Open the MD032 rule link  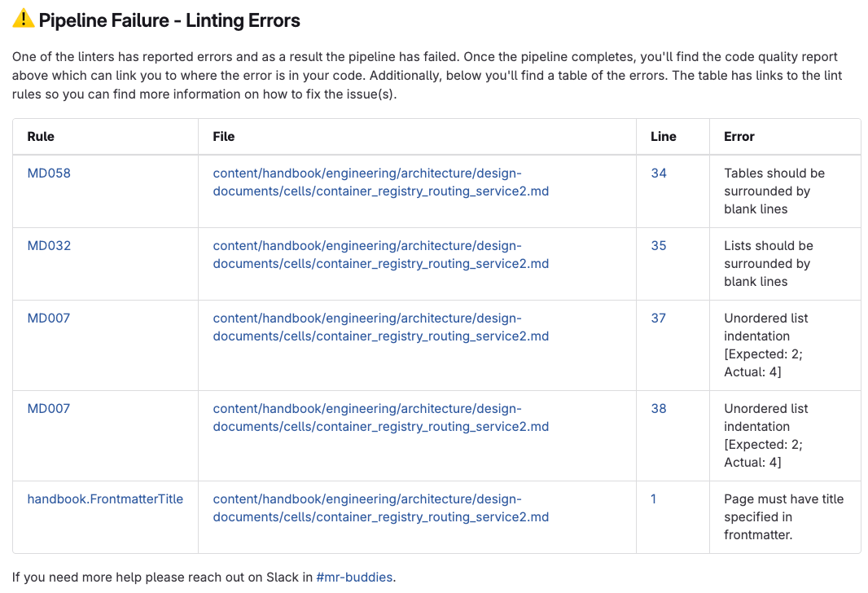coord(49,246)
